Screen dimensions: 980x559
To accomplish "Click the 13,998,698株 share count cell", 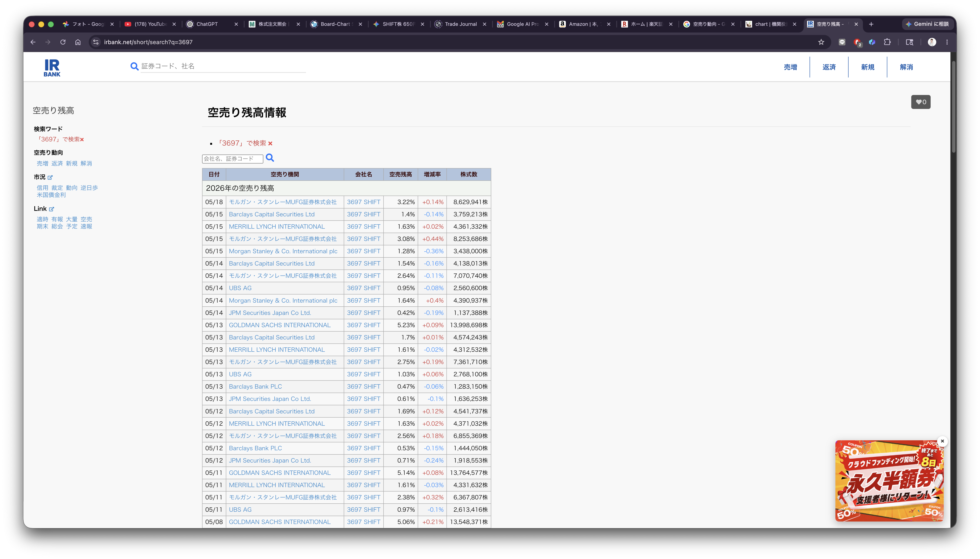I will click(x=469, y=325).
